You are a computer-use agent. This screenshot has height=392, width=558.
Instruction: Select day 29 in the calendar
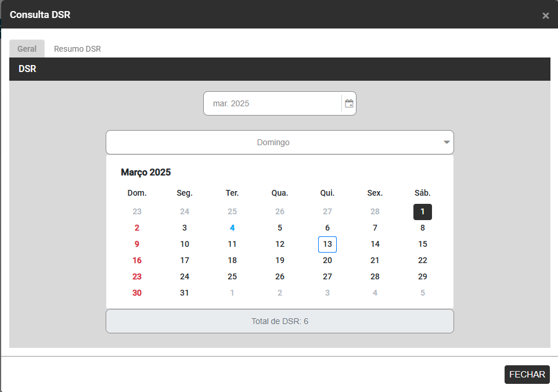pos(422,276)
